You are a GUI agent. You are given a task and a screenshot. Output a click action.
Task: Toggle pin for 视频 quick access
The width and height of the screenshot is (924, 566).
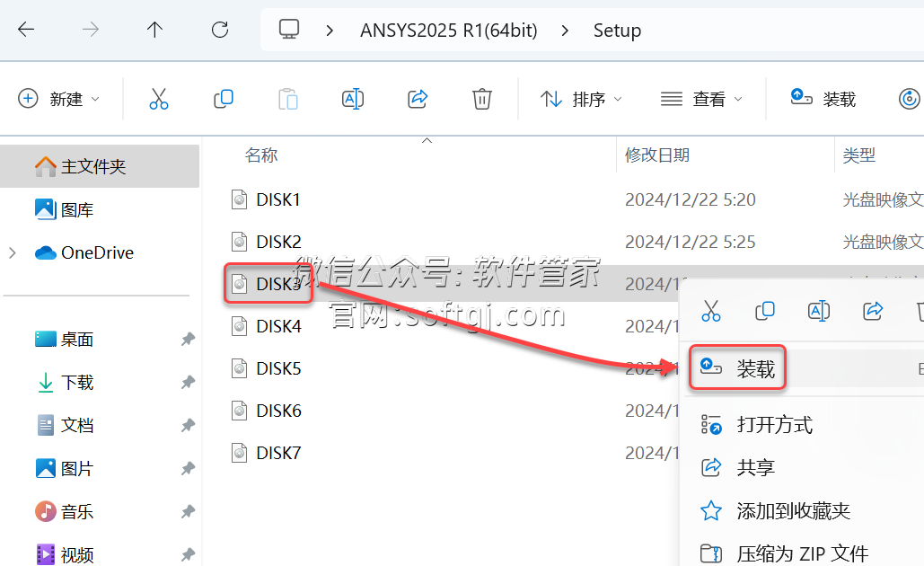tap(188, 555)
